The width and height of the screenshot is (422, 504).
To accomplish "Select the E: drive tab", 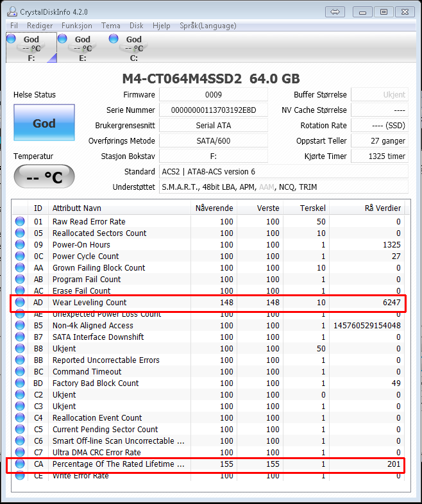I will pos(83,48).
